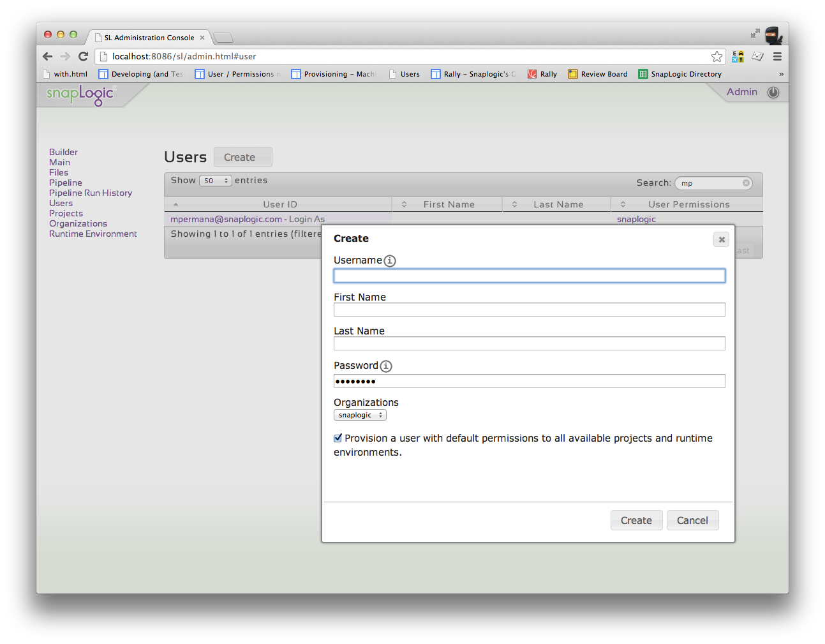The height and width of the screenshot is (644, 825).
Task: Click the browser forward arrow
Action: click(x=65, y=56)
